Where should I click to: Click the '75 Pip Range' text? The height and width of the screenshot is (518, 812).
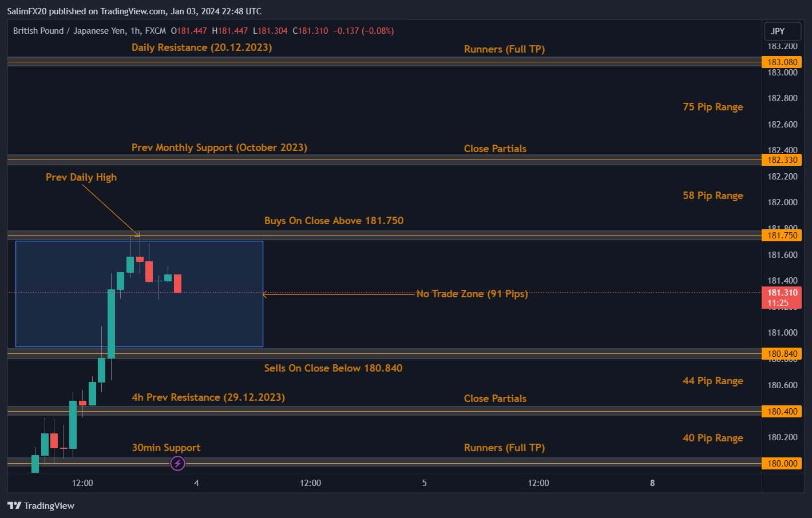click(x=713, y=107)
